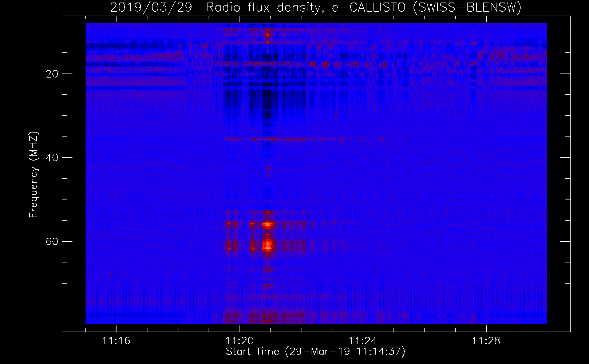Click the '11:24' time axis label
Viewport: 589px width, 364px height.
(x=363, y=341)
